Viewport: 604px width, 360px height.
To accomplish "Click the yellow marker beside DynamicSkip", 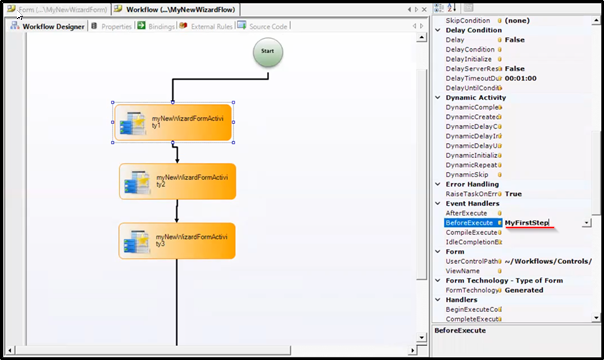I will 500,174.
